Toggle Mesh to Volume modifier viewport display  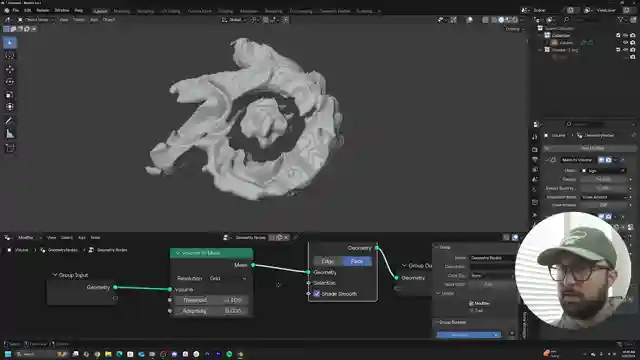click(x=601, y=160)
